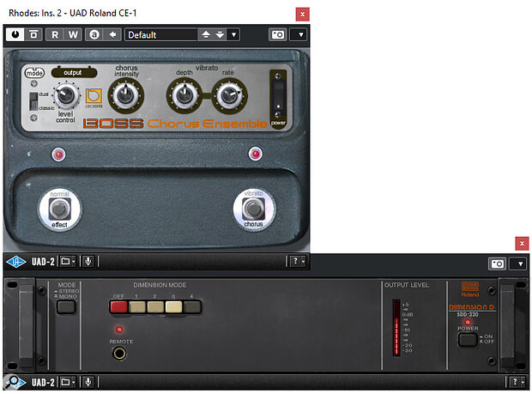Viewport: 532px width, 394px height.
Task: Toggle the Dimension D Power ON/OFF button
Action: coord(468,340)
